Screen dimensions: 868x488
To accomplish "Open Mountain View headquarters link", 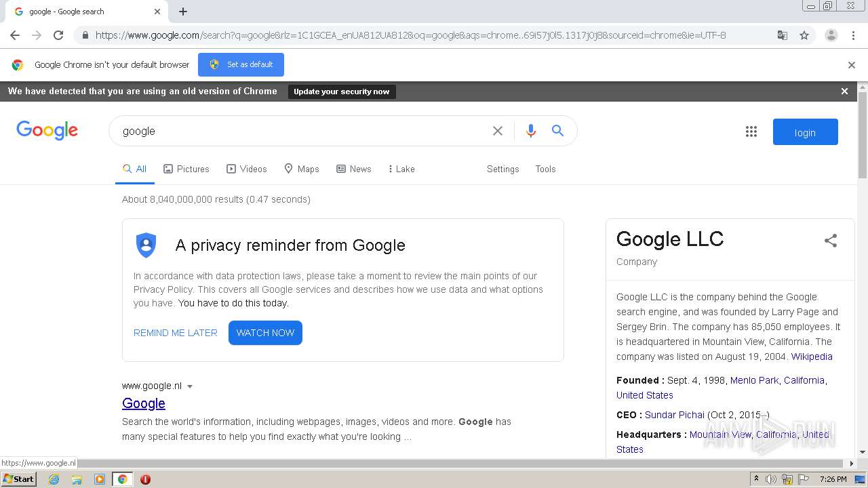I will click(720, 434).
